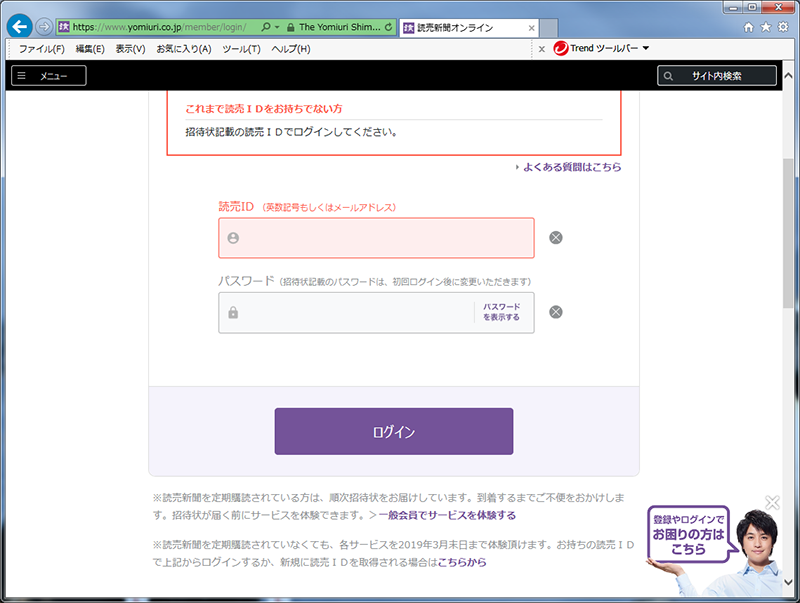Refresh the page with the reload icon
The width and height of the screenshot is (800, 603).
tap(388, 27)
